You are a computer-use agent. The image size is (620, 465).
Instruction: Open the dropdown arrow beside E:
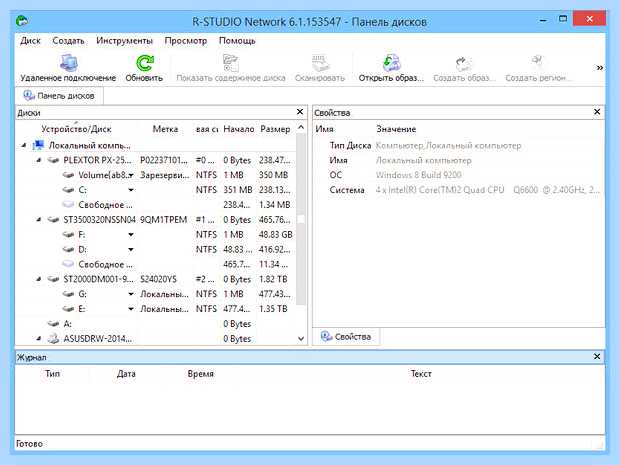pos(130,309)
